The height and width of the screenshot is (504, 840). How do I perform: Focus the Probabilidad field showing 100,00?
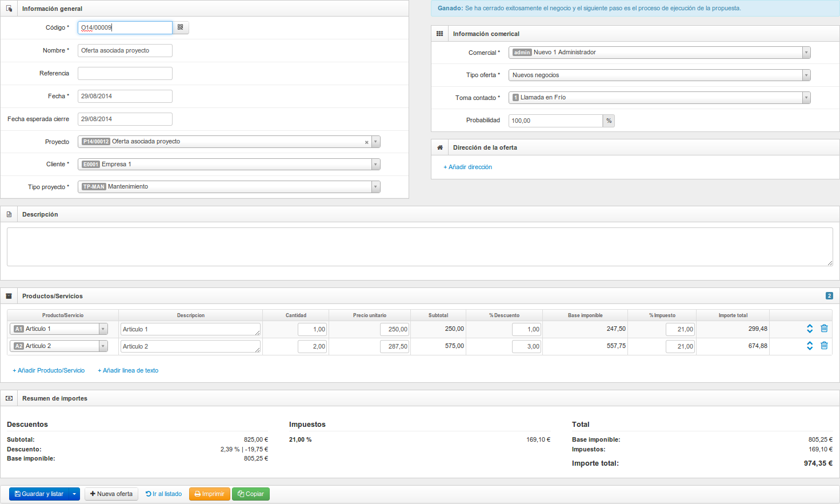(555, 121)
